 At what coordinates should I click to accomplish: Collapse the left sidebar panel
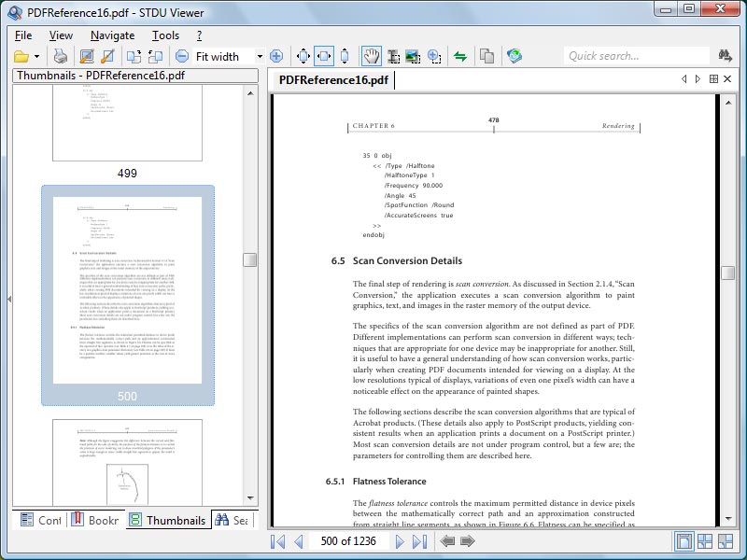point(7,299)
